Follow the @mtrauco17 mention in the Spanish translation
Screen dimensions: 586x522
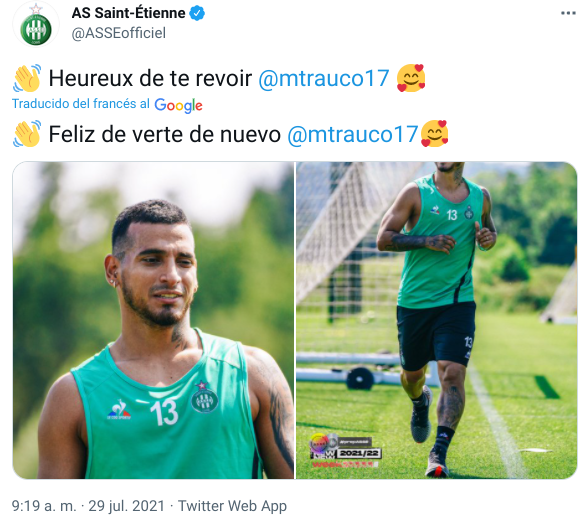(352, 134)
